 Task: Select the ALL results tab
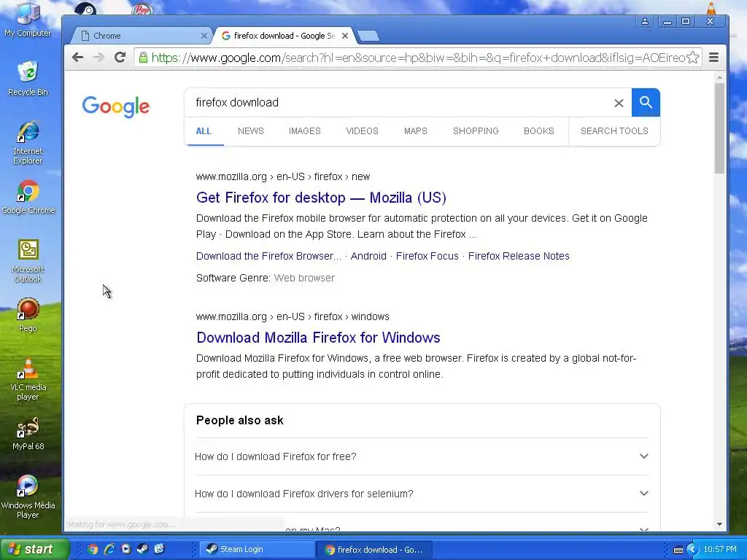tap(204, 131)
